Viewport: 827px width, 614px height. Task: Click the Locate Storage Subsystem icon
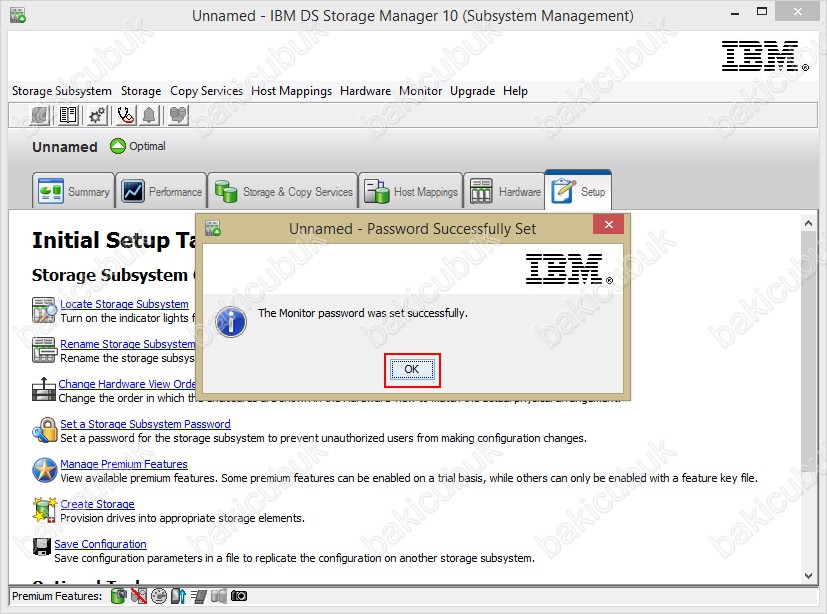(44, 310)
